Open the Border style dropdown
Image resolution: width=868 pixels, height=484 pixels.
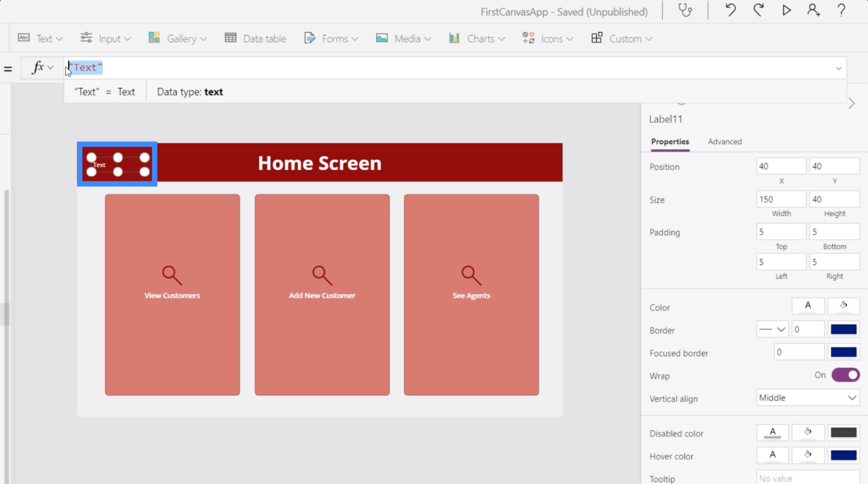[x=772, y=329]
